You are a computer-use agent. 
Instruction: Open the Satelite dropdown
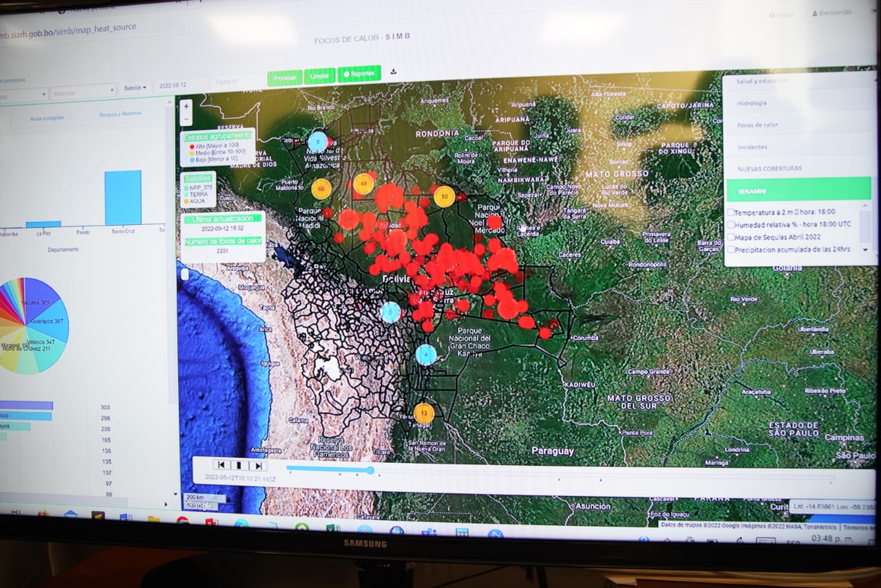coord(135,88)
